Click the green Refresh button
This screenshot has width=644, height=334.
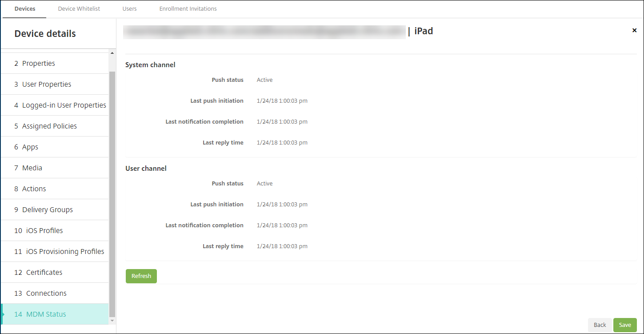point(141,276)
